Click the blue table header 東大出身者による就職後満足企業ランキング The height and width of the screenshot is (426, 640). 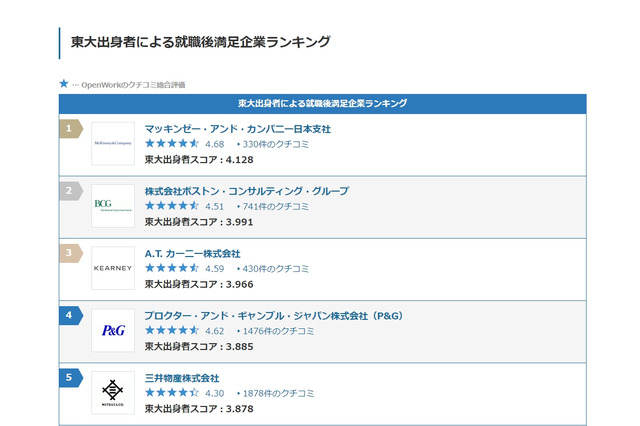click(x=322, y=104)
